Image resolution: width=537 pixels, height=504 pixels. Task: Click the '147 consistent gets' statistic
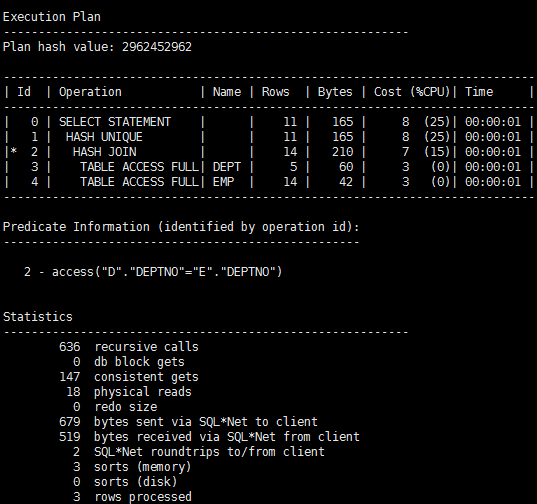pyautogui.click(x=129, y=377)
